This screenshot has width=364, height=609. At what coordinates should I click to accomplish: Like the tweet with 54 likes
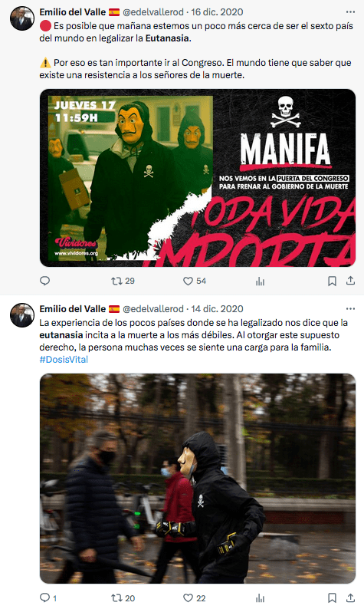[x=195, y=281]
